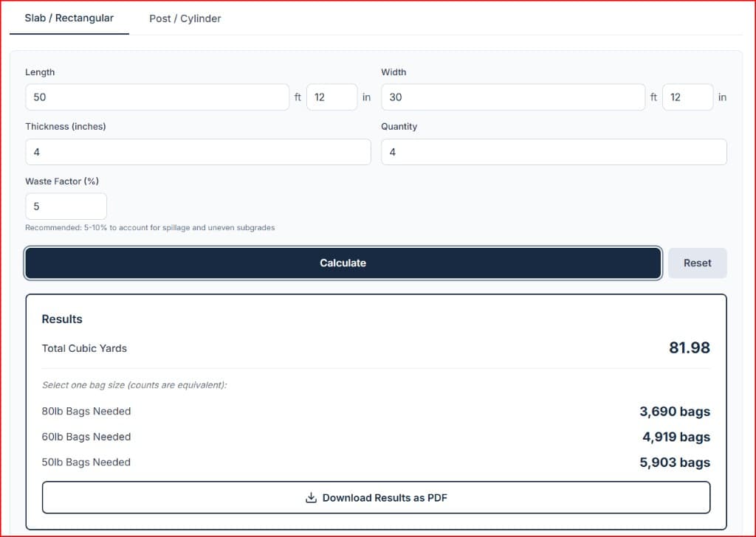Click the 60lb Bags Needed label
The width and height of the screenshot is (756, 537).
pyautogui.click(x=86, y=437)
